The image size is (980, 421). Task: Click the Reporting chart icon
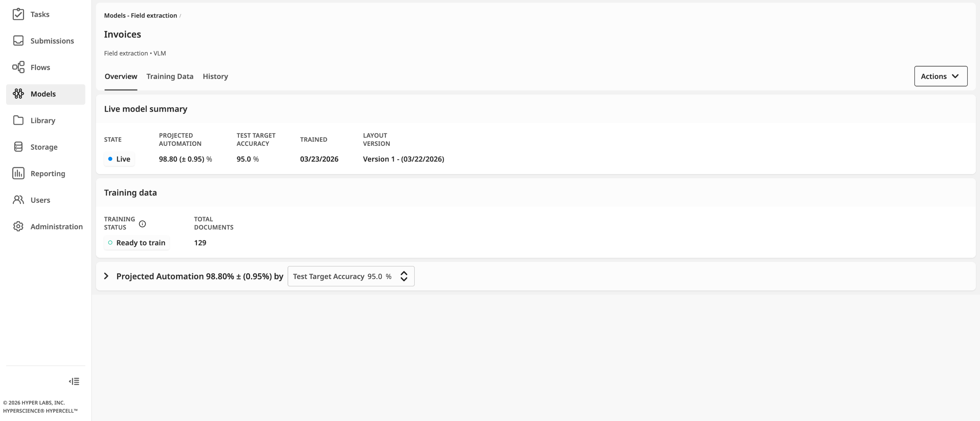(18, 173)
